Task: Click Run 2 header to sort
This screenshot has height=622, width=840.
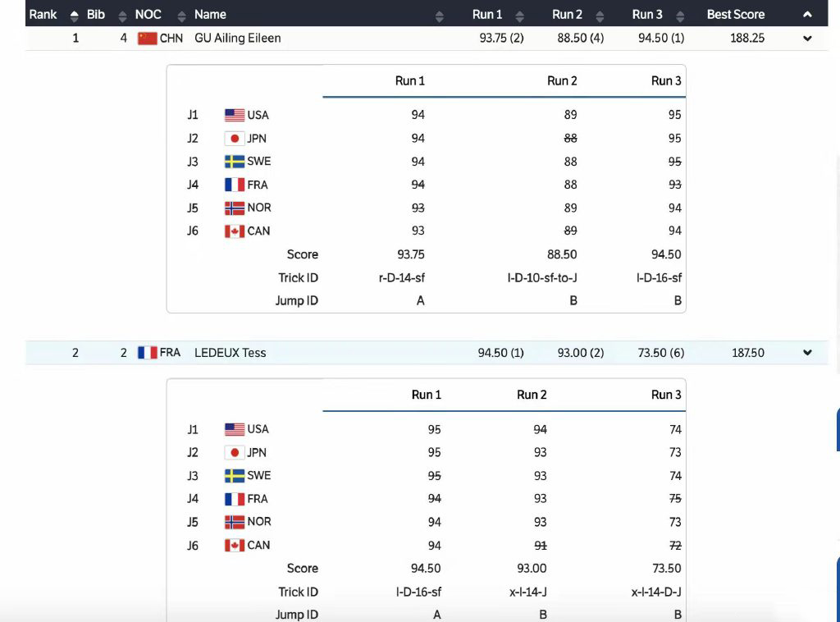Action: [x=568, y=15]
